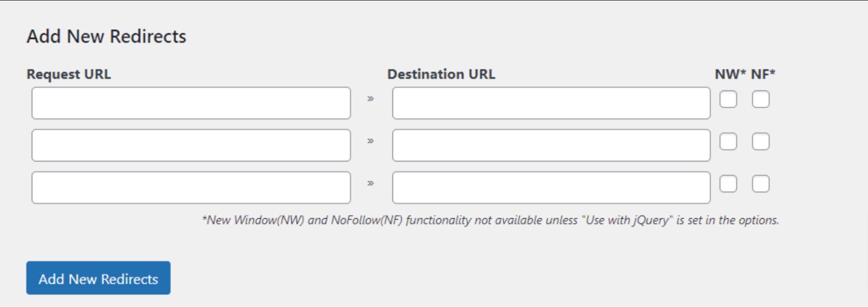
Task: Check the NF box on the second row
Action: 761,142
